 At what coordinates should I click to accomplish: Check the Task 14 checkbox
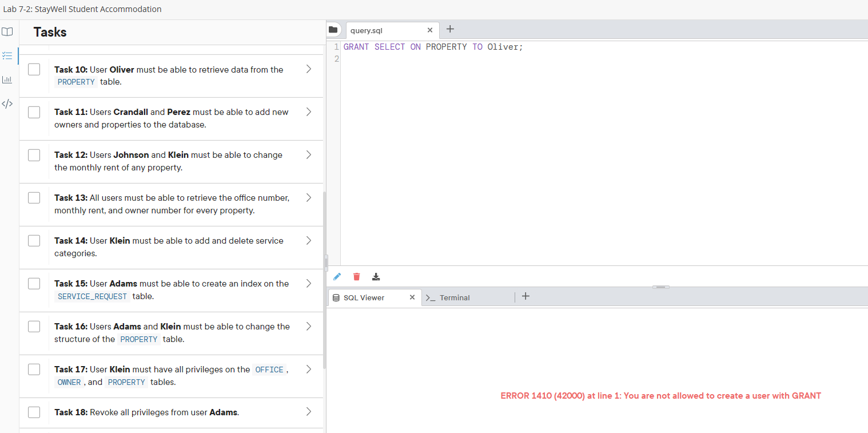pyautogui.click(x=34, y=241)
